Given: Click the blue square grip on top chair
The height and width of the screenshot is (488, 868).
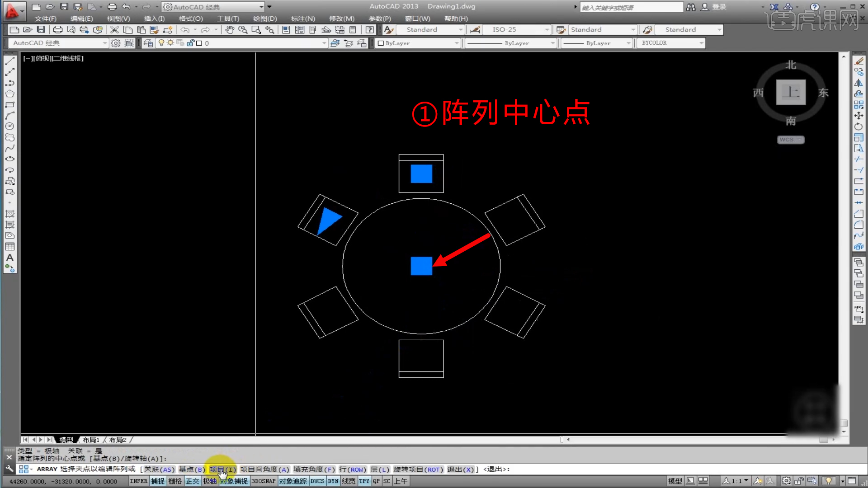Looking at the screenshot, I should pos(421,174).
